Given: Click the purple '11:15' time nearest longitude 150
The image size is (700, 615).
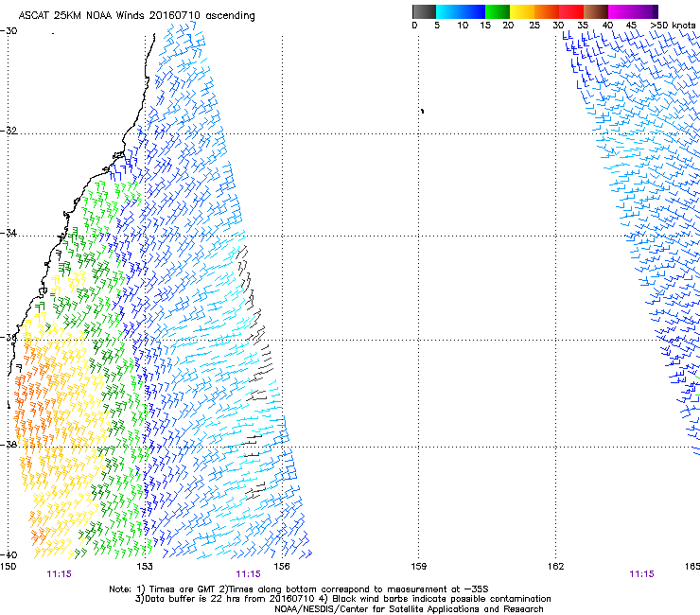Looking at the screenshot, I should (59, 574).
